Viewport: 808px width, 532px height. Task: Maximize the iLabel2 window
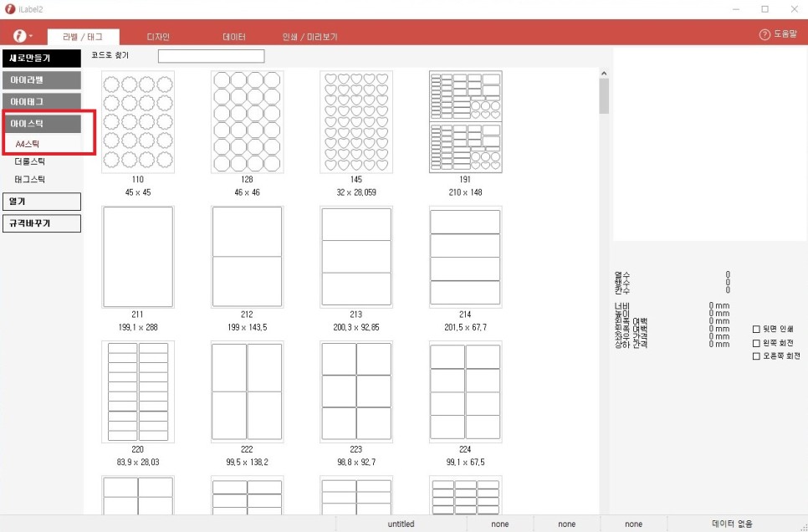coord(765,9)
